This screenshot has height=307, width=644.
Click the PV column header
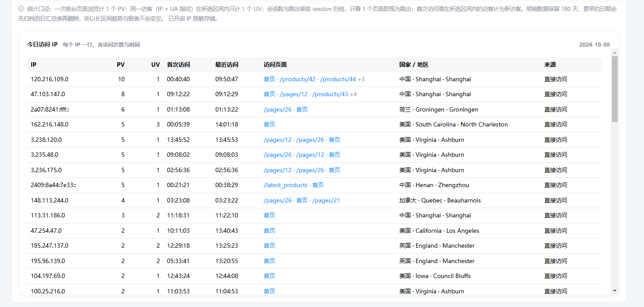pos(121,65)
